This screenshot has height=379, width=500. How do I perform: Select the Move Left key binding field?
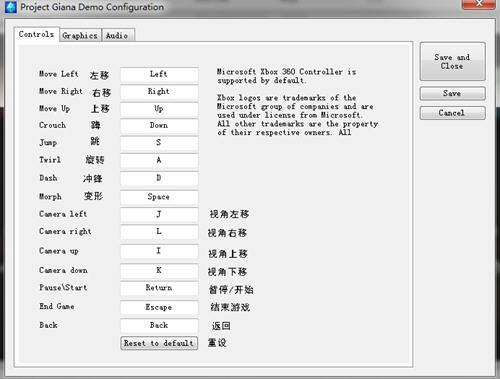[x=159, y=74]
